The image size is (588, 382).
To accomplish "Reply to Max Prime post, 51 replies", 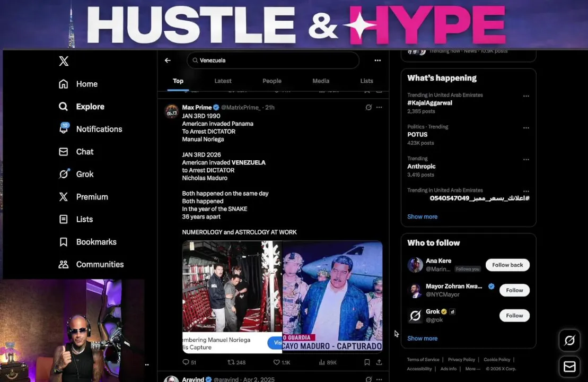I will (x=189, y=362).
